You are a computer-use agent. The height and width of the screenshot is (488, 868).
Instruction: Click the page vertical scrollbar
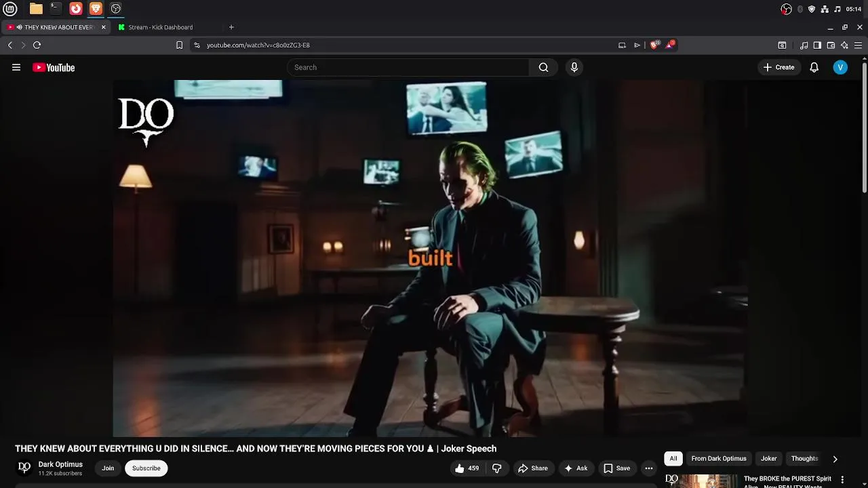[x=865, y=127]
